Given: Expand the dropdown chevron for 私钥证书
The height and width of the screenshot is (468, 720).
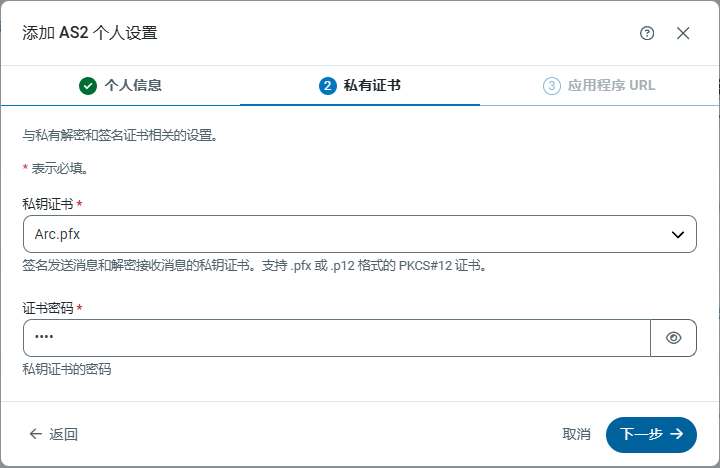Looking at the screenshot, I should (x=677, y=235).
